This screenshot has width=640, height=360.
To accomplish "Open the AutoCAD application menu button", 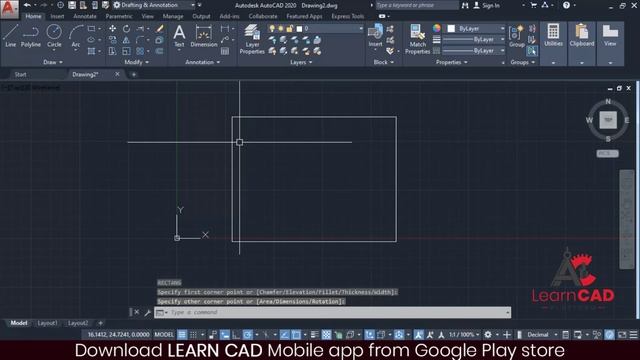I will pyautogui.click(x=9, y=9).
